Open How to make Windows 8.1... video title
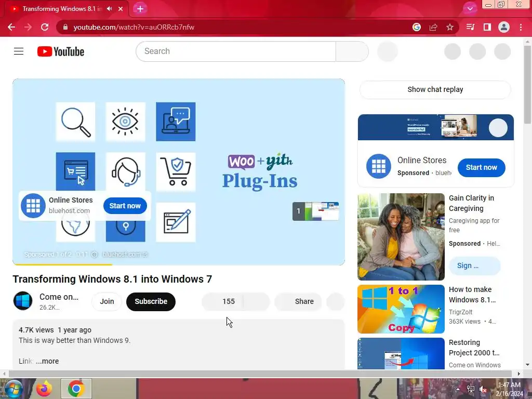 (472, 295)
